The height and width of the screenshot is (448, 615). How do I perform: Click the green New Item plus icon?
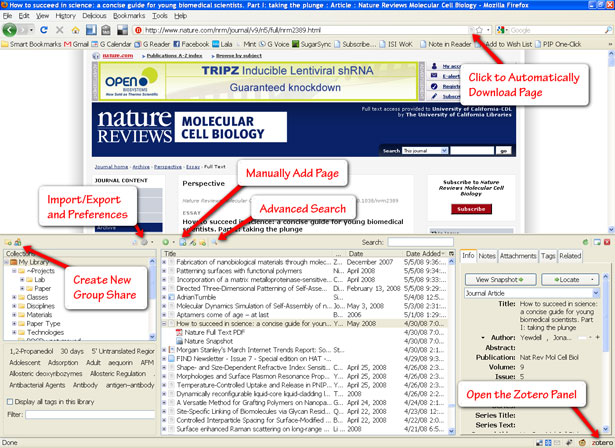pyautogui.click(x=166, y=242)
